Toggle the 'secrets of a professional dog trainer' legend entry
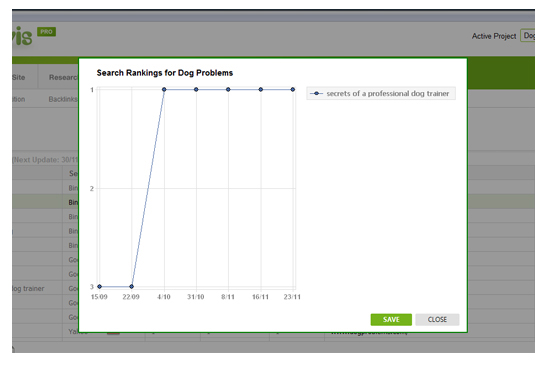Image resolution: width=548 pixels, height=367 pixels. coord(381,94)
